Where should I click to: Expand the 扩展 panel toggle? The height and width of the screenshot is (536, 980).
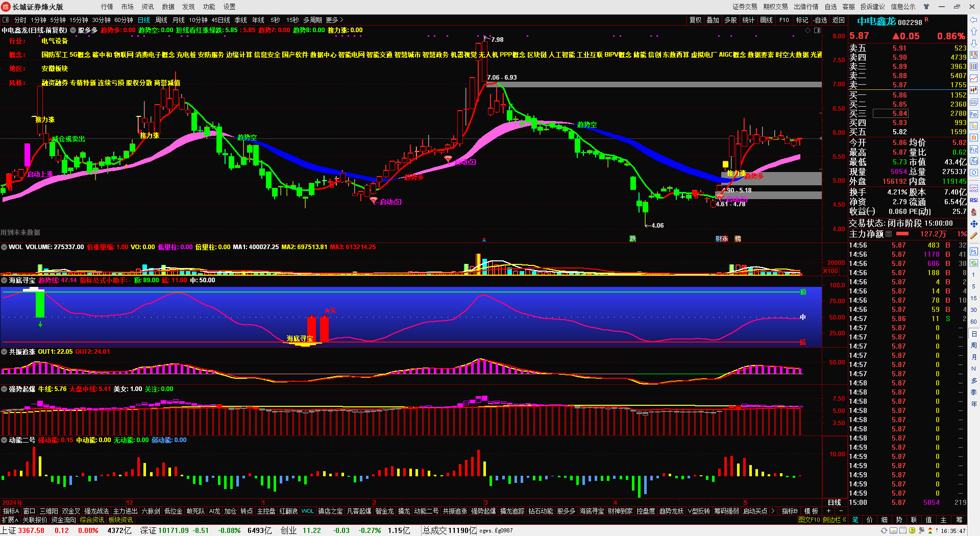[10, 520]
